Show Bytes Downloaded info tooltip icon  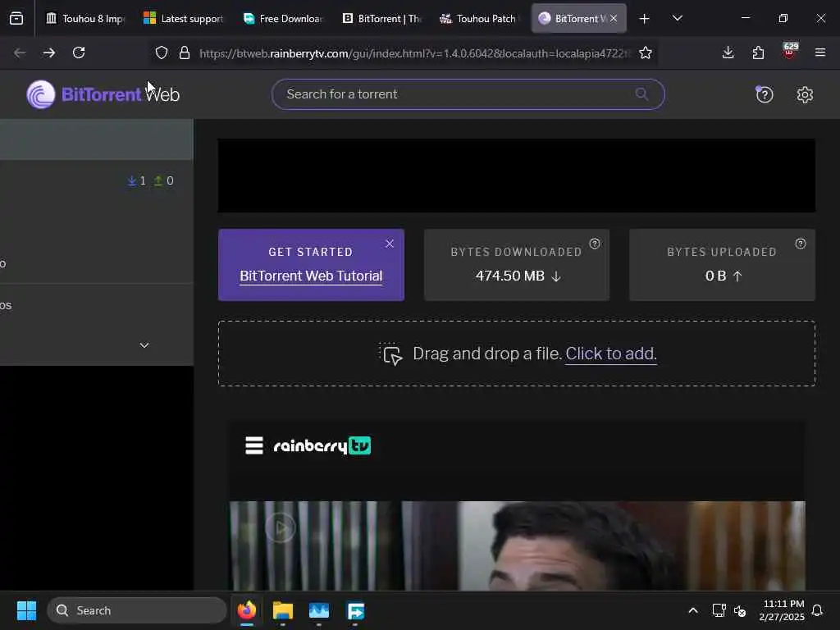click(595, 244)
